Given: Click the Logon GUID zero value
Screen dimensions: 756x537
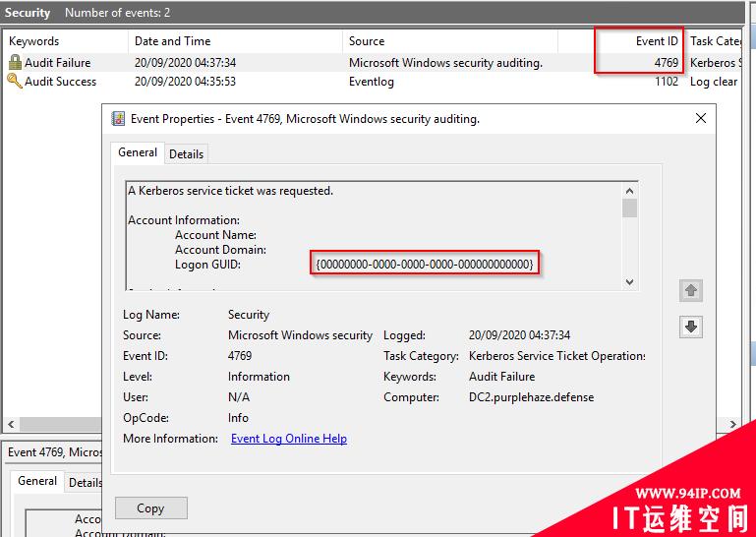Looking at the screenshot, I should (425, 264).
